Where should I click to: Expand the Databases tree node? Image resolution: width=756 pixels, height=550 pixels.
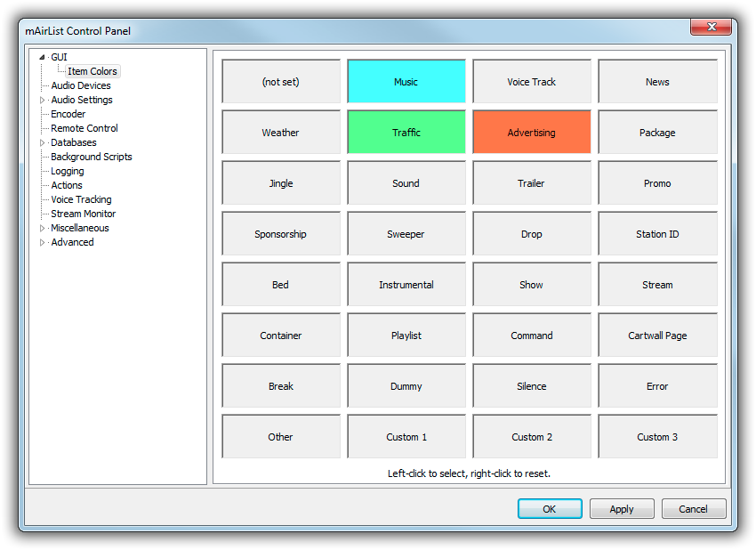tap(42, 143)
